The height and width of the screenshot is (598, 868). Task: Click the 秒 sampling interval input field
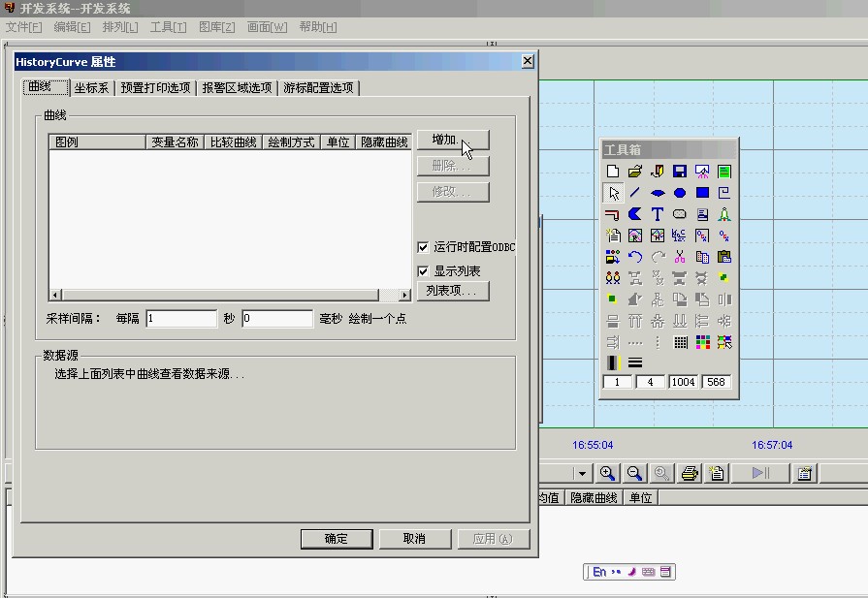click(181, 318)
